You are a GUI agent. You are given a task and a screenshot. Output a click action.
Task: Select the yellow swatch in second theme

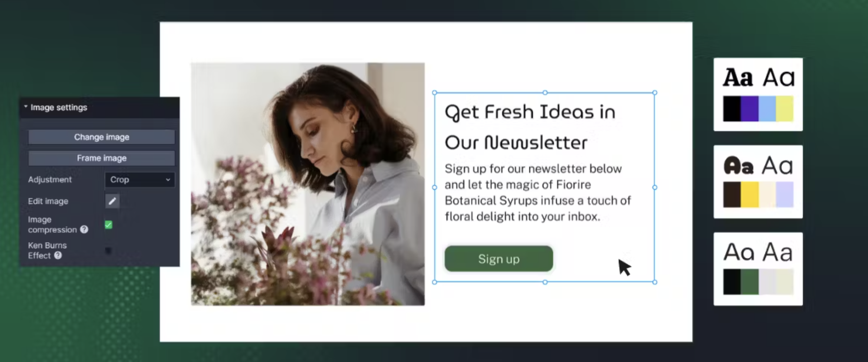(750, 194)
